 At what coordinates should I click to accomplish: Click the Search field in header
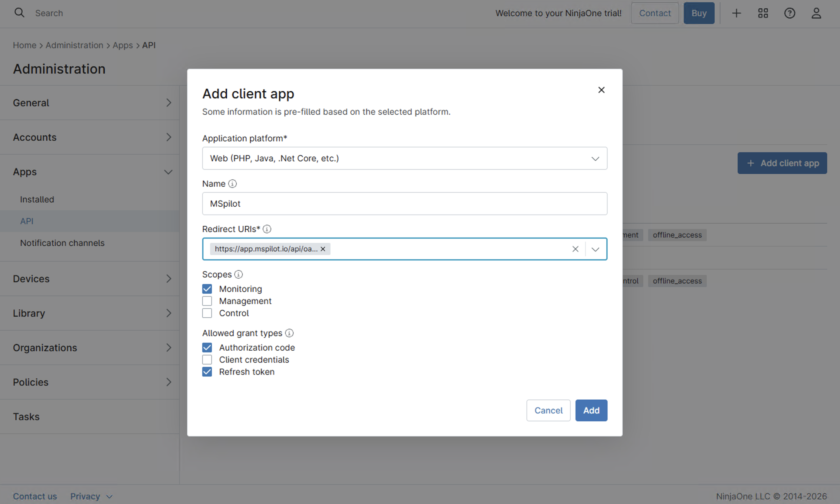[x=49, y=13]
